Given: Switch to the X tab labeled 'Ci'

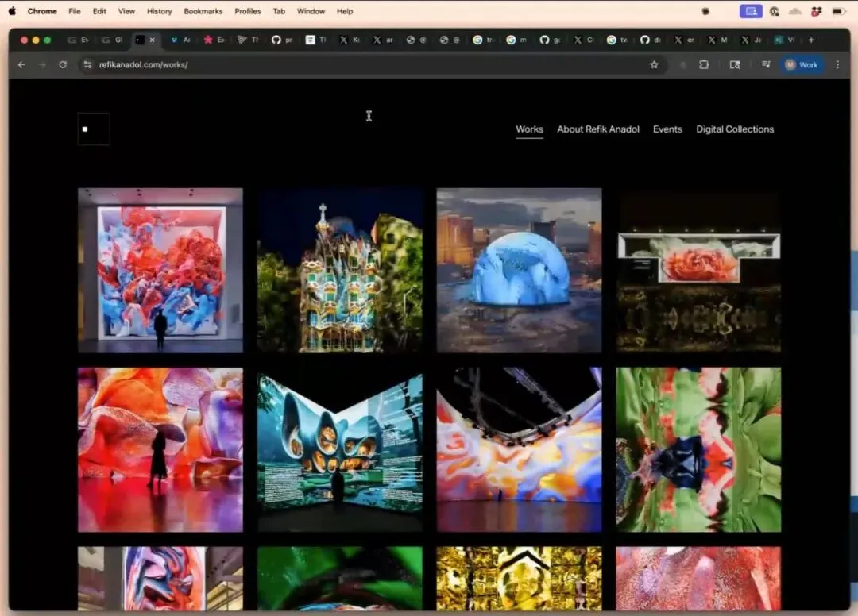Looking at the screenshot, I should (583, 40).
